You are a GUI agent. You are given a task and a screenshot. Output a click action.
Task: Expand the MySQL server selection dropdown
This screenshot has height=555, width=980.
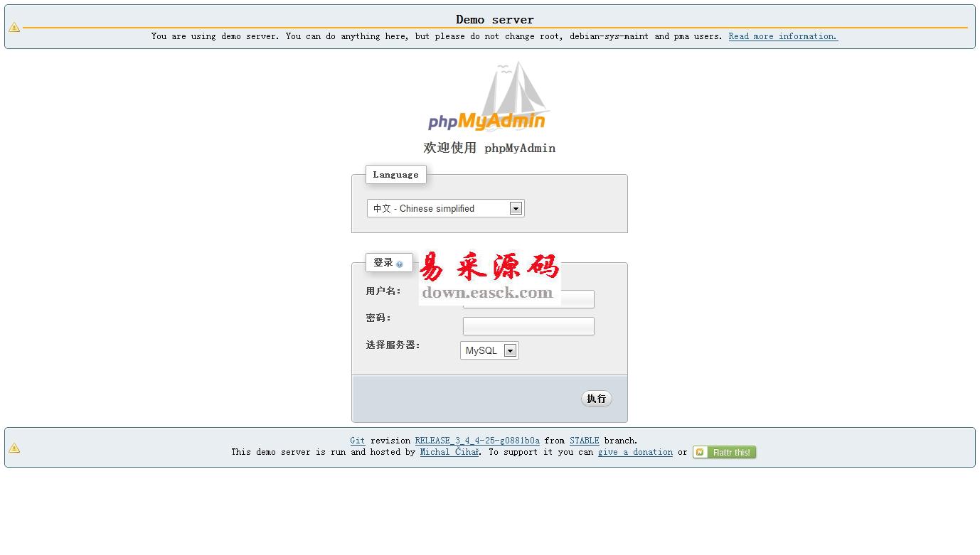tap(489, 350)
